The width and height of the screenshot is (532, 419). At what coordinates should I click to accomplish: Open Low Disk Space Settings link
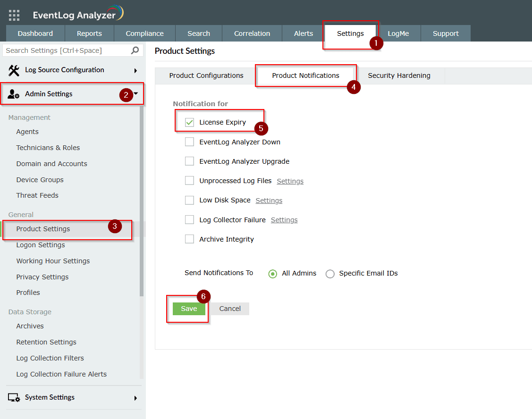(269, 201)
